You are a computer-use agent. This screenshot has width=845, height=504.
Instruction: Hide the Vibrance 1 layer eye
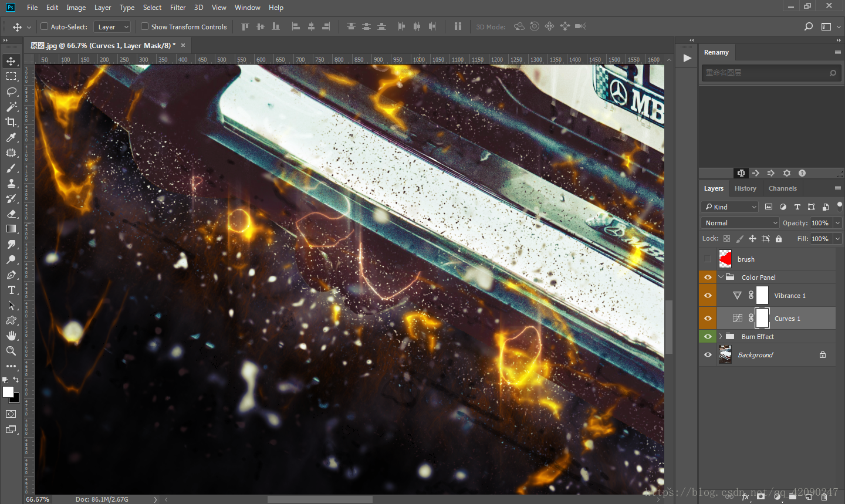pyautogui.click(x=708, y=295)
